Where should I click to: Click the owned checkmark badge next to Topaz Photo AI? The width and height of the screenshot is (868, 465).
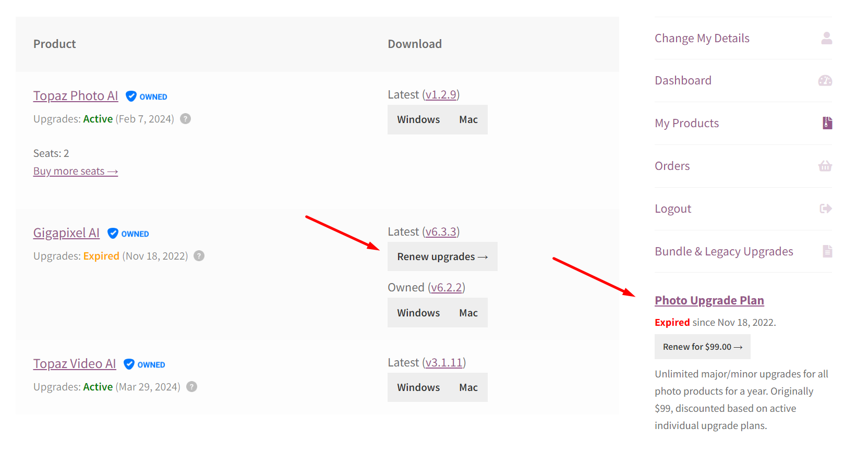(x=147, y=96)
